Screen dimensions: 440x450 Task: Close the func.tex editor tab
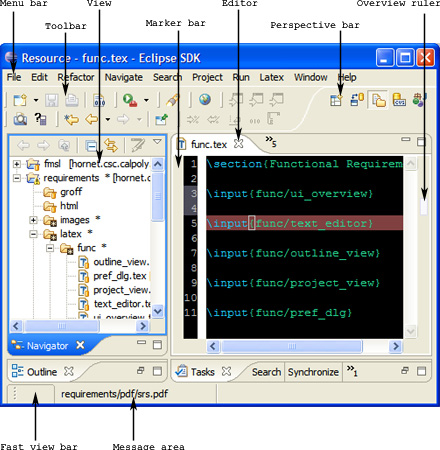point(238,144)
